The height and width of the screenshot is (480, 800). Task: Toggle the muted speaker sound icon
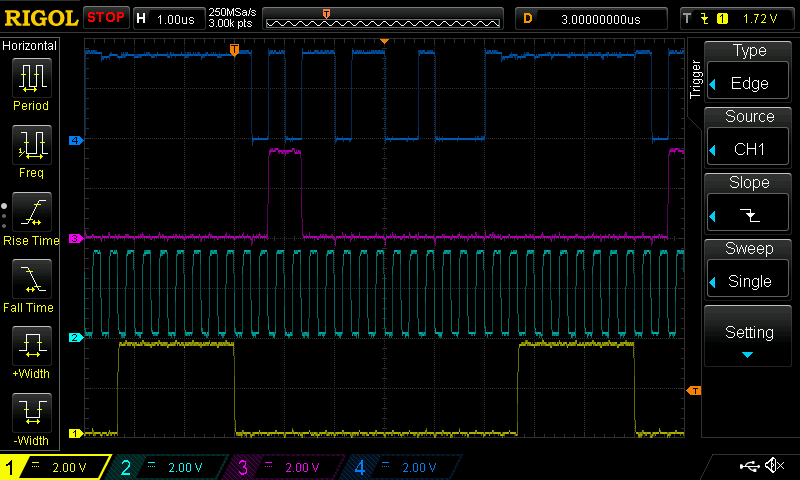point(774,465)
